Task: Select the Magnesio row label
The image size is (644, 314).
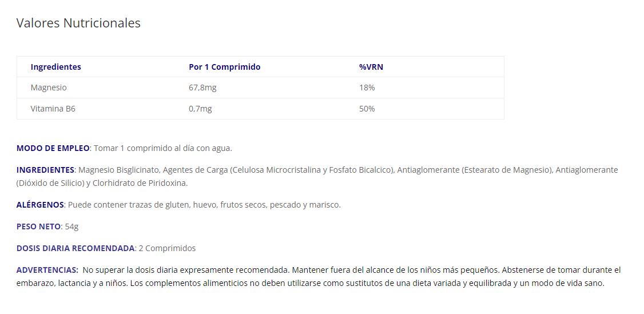Action: tap(49, 88)
